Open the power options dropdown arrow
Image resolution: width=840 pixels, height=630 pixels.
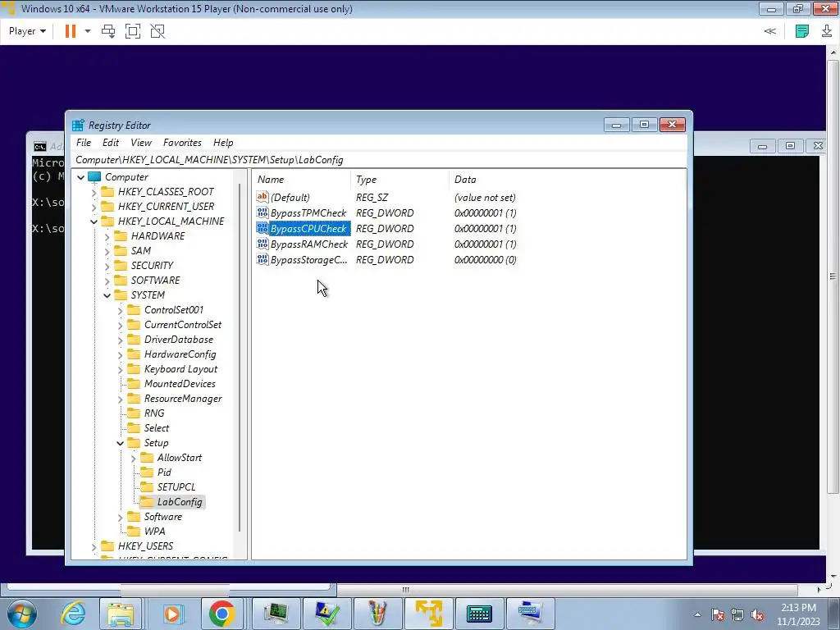pos(88,31)
